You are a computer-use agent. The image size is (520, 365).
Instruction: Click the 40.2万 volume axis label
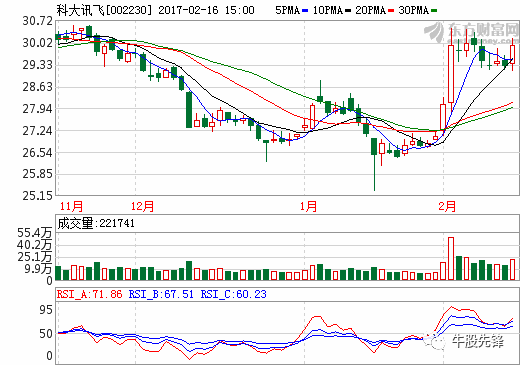click(35, 245)
